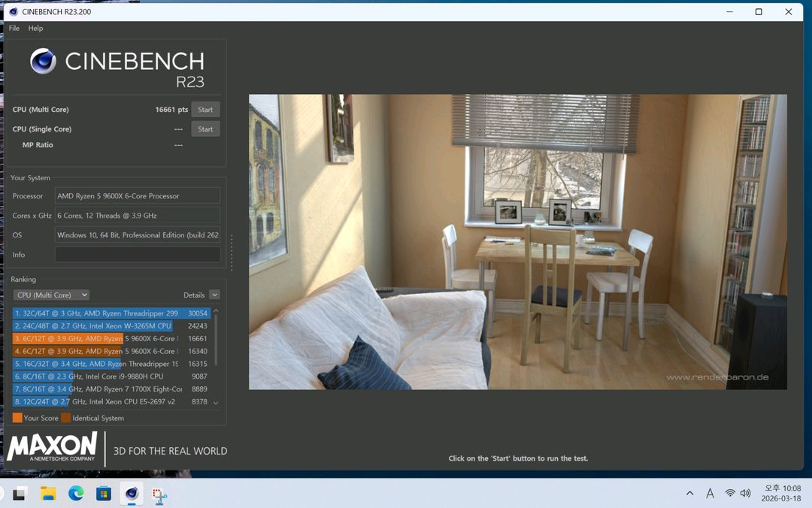812x508 pixels.
Task: Click the Cinebench logo sphere icon
Action: [44, 61]
